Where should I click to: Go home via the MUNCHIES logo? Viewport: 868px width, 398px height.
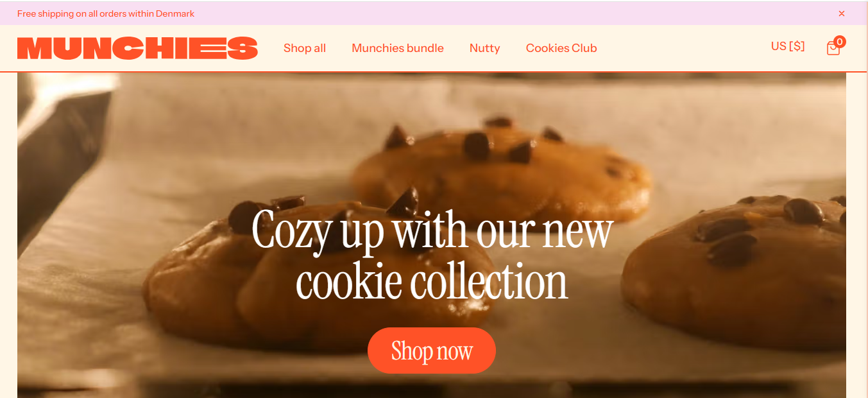click(137, 48)
